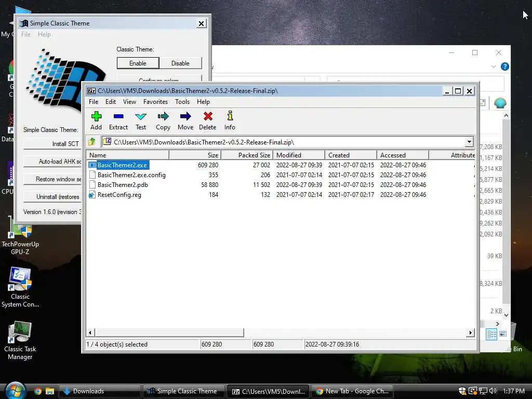532x399 pixels.
Task: Open 7-Zip Help menu
Action: click(203, 102)
